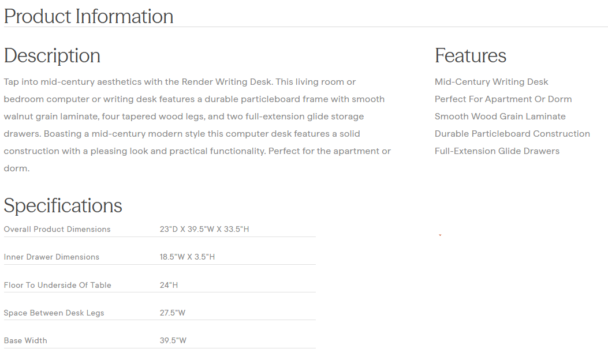Click the Specifications section heading
The width and height of the screenshot is (608, 364).
coord(63,205)
